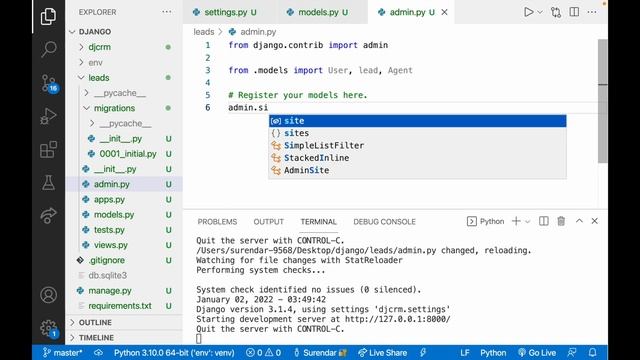The width and height of the screenshot is (640, 360).
Task: Select the Python terminal label
Action: click(486, 221)
